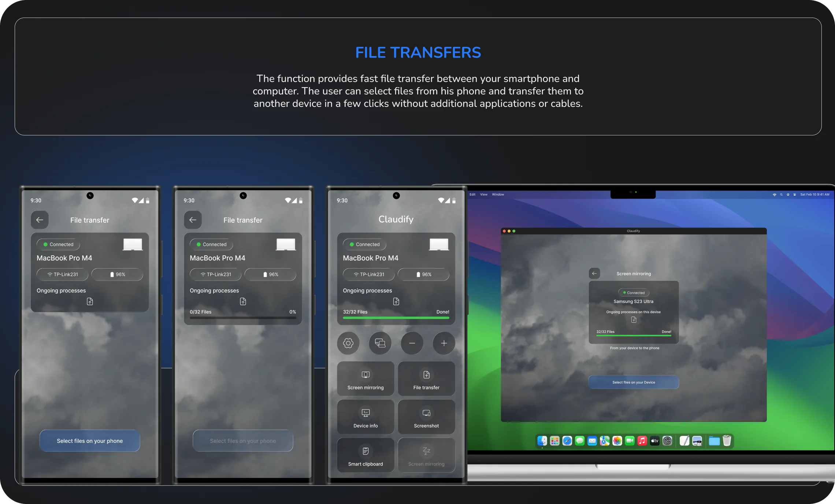Click Finder icon in the Mac dock

point(542,441)
